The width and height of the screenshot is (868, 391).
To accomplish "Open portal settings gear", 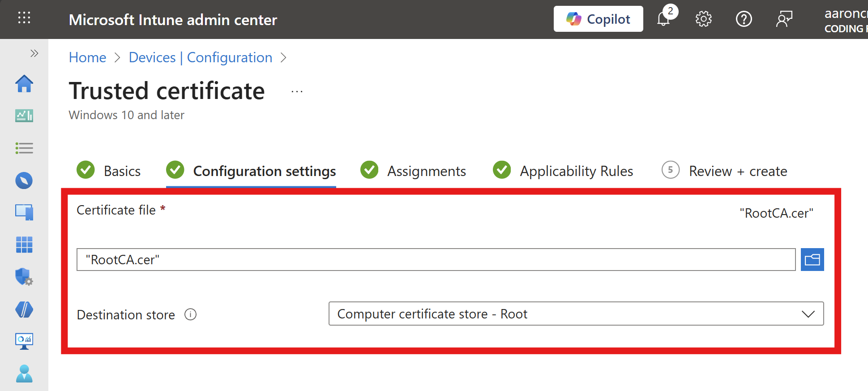I will click(x=704, y=19).
